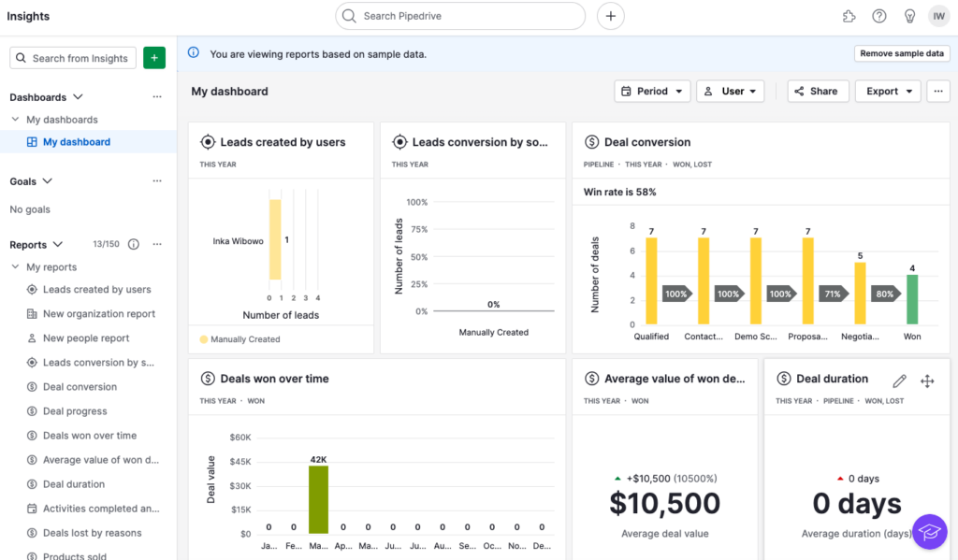This screenshot has width=958, height=560.
Task: Open the marketplace puzzle icon
Action: point(849,16)
